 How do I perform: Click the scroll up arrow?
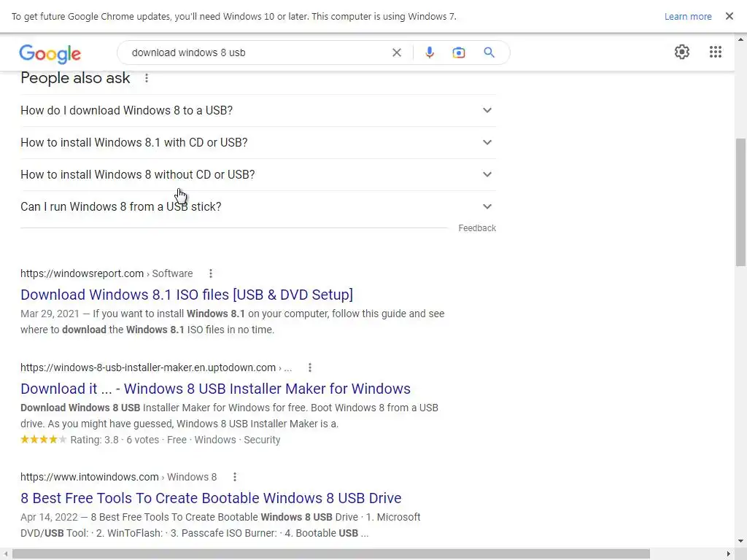(740, 39)
